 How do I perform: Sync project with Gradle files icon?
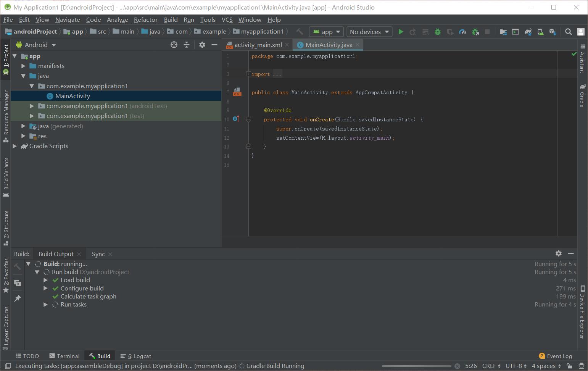[x=528, y=32]
